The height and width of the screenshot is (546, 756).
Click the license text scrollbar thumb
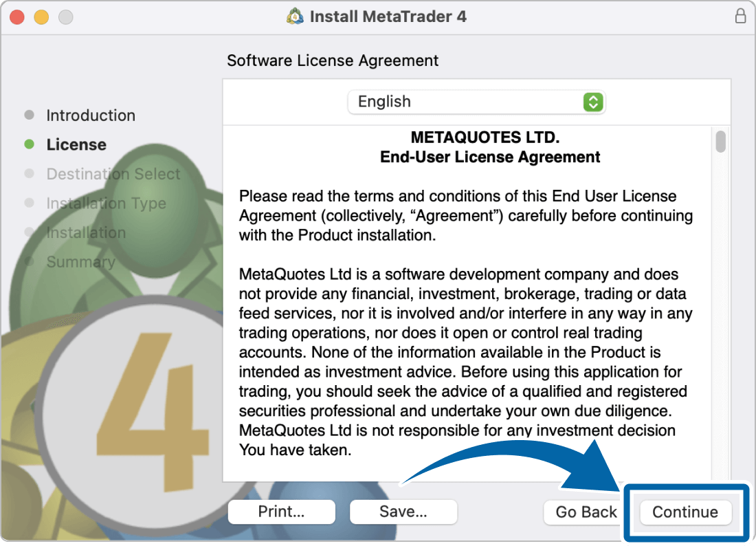coord(720,142)
